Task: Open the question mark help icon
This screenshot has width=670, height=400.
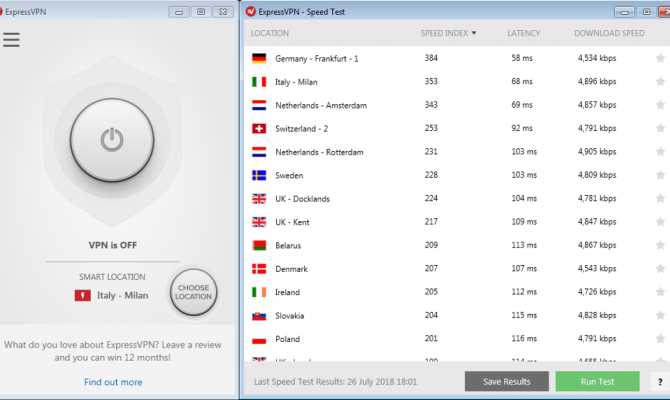Action: pos(660,382)
